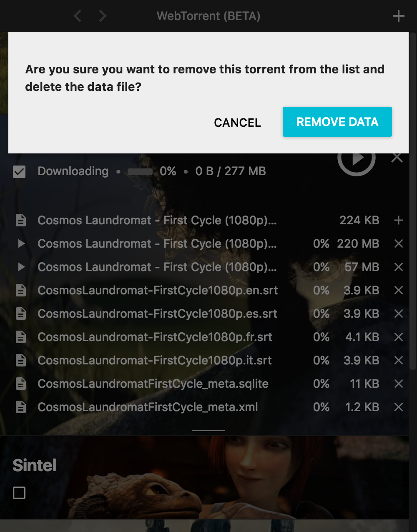Check the Sintel torrent checkbox

19,493
